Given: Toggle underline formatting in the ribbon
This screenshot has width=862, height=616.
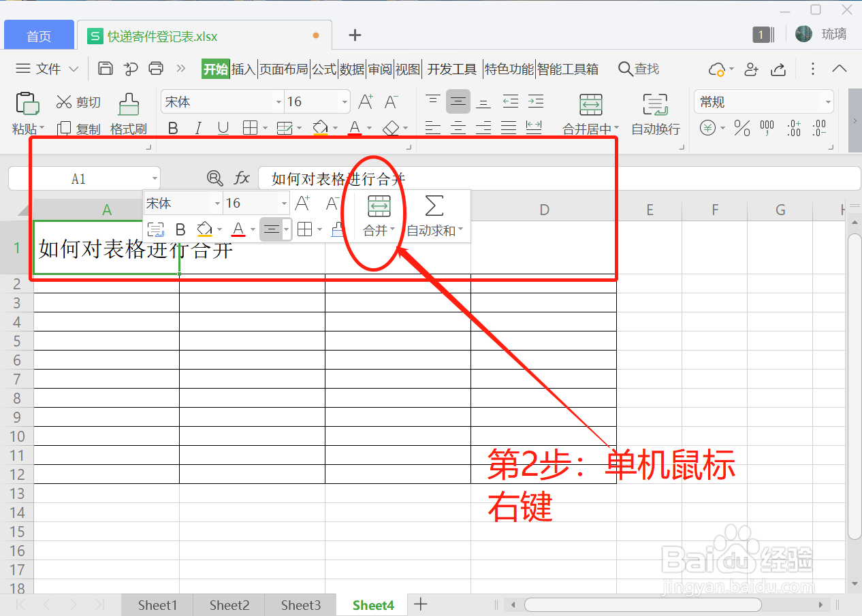Looking at the screenshot, I should [223, 128].
